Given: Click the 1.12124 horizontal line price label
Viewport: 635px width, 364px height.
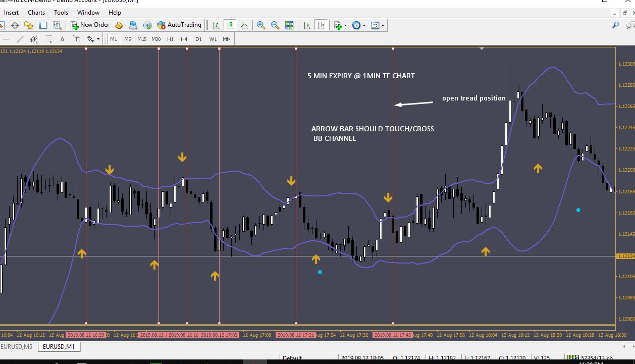Looking at the screenshot, I should pos(626,256).
